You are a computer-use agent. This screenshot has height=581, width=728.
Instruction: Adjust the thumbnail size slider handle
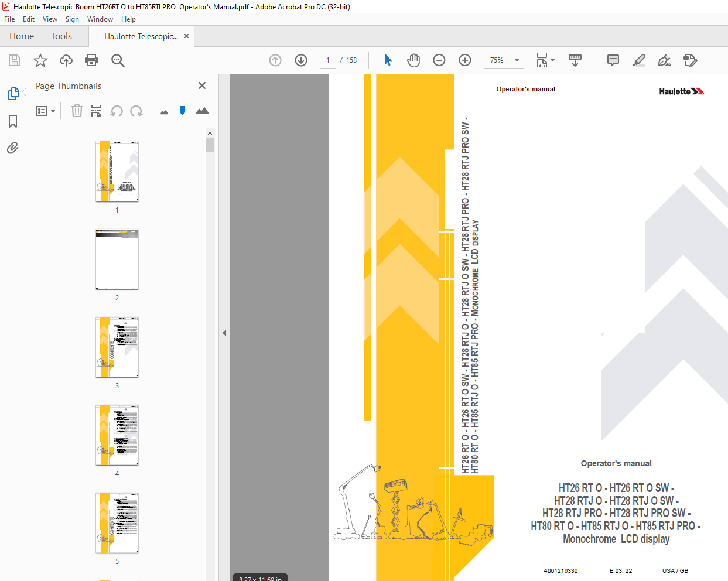[x=183, y=110]
